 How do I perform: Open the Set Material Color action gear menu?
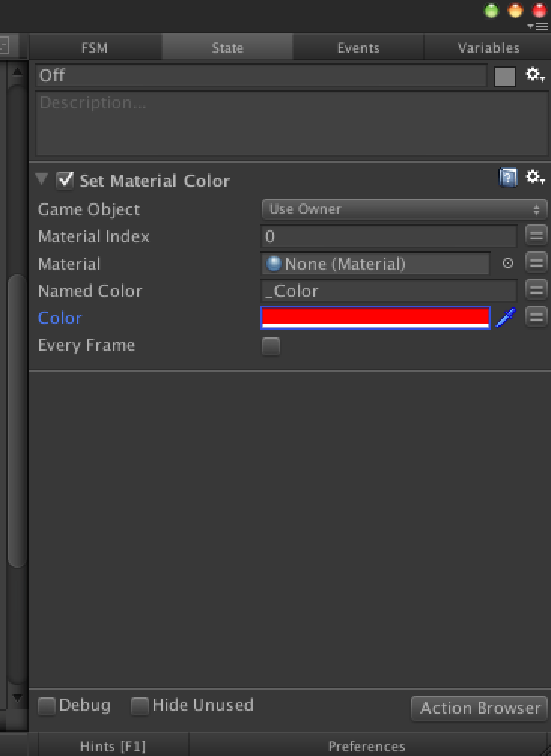point(534,178)
